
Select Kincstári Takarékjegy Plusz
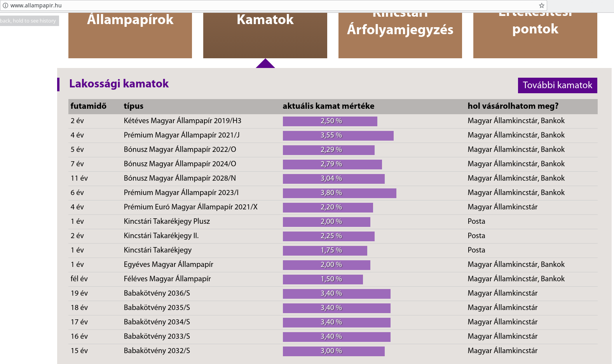[x=167, y=221]
